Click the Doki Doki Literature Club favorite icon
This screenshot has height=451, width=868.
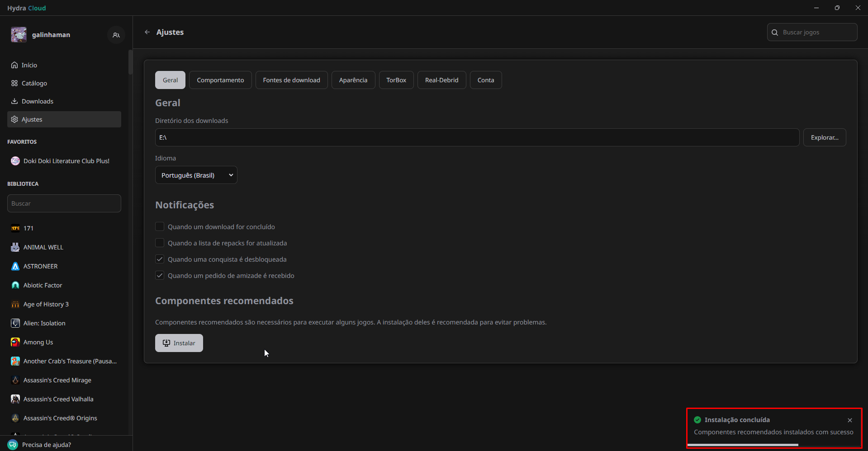tap(15, 161)
